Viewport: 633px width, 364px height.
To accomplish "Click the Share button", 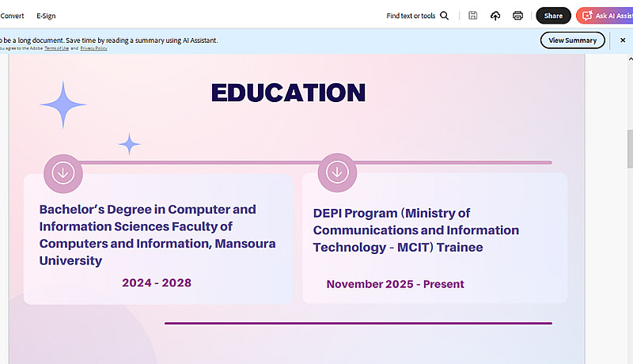I will (553, 16).
